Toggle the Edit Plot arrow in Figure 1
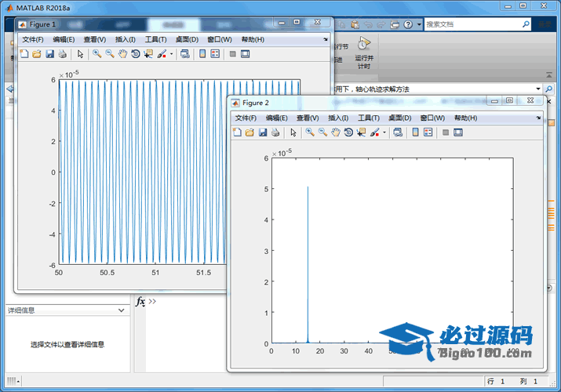 pos(79,54)
